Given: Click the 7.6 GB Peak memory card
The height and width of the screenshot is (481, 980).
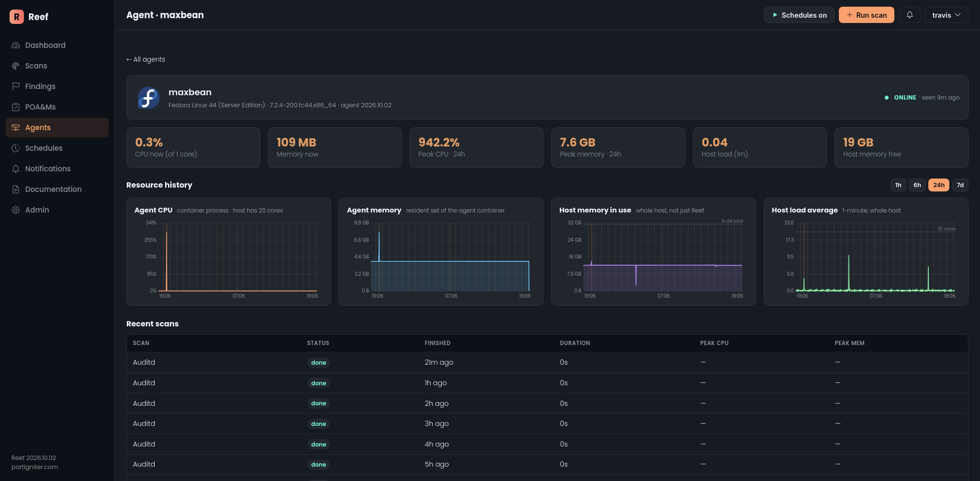Looking at the screenshot, I should click(x=618, y=148).
